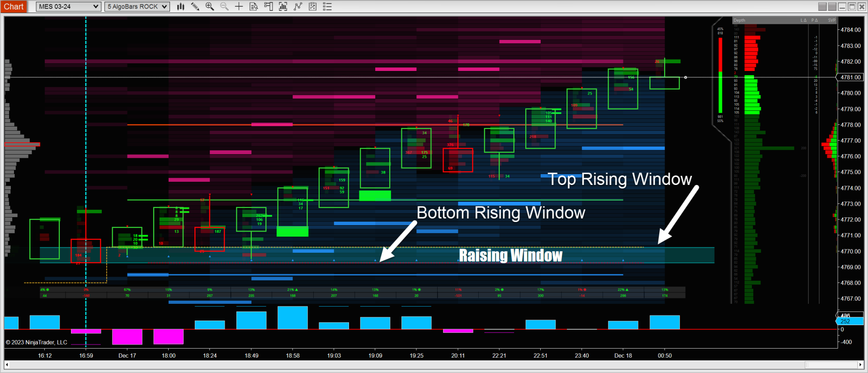The height and width of the screenshot is (373, 868).
Task: Click the -400 indicator axis label
Action: tap(846, 342)
